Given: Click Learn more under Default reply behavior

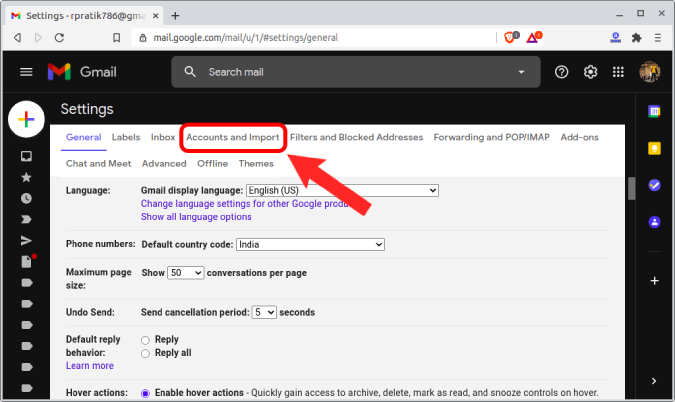Looking at the screenshot, I should [x=90, y=365].
